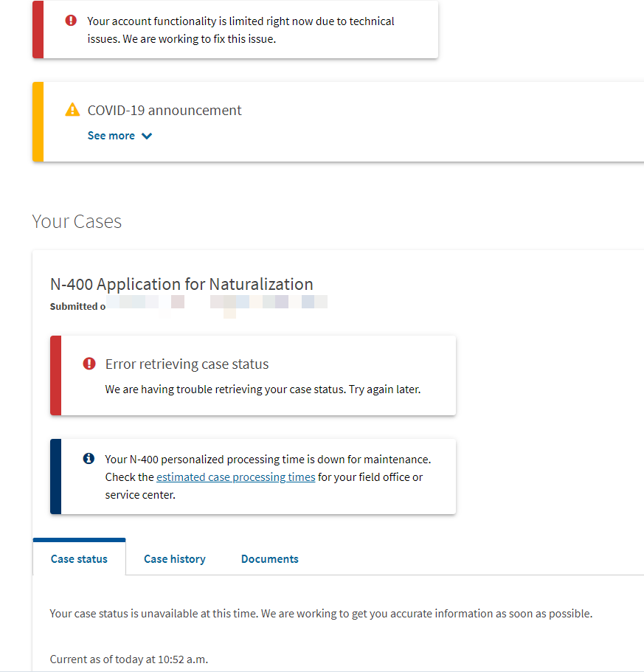644x672 pixels.
Task: Click the Error retrieving case status heading
Action: (187, 364)
